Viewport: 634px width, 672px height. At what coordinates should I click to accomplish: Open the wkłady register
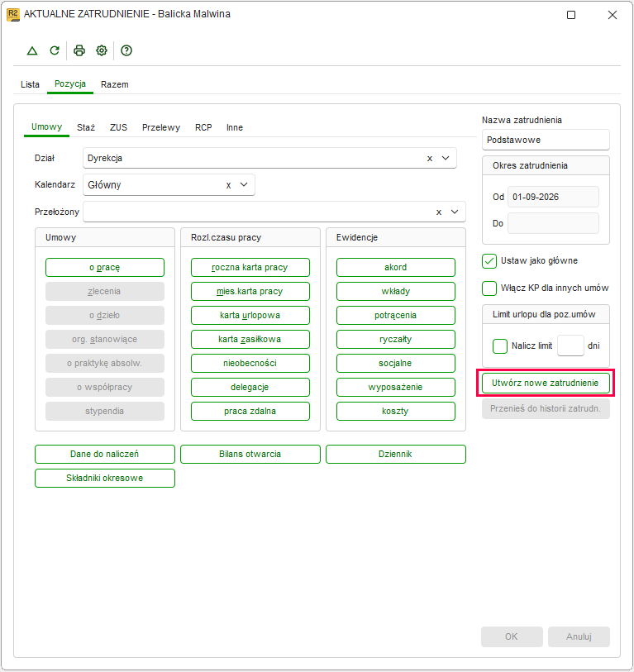point(395,292)
